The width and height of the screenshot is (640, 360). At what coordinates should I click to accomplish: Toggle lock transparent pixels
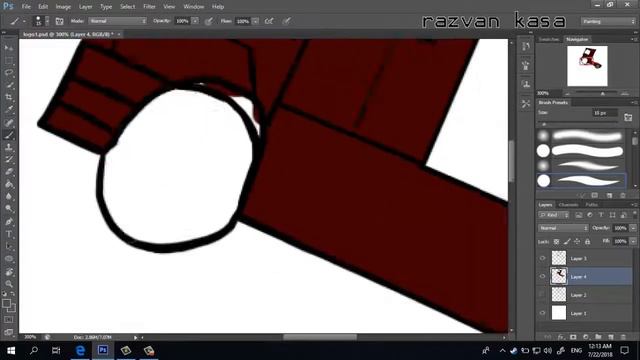556,242
